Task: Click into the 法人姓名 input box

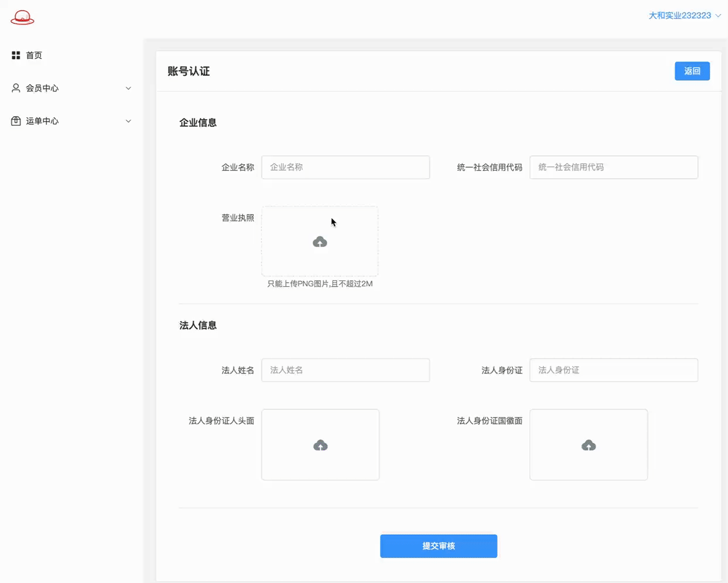Action: [345, 370]
